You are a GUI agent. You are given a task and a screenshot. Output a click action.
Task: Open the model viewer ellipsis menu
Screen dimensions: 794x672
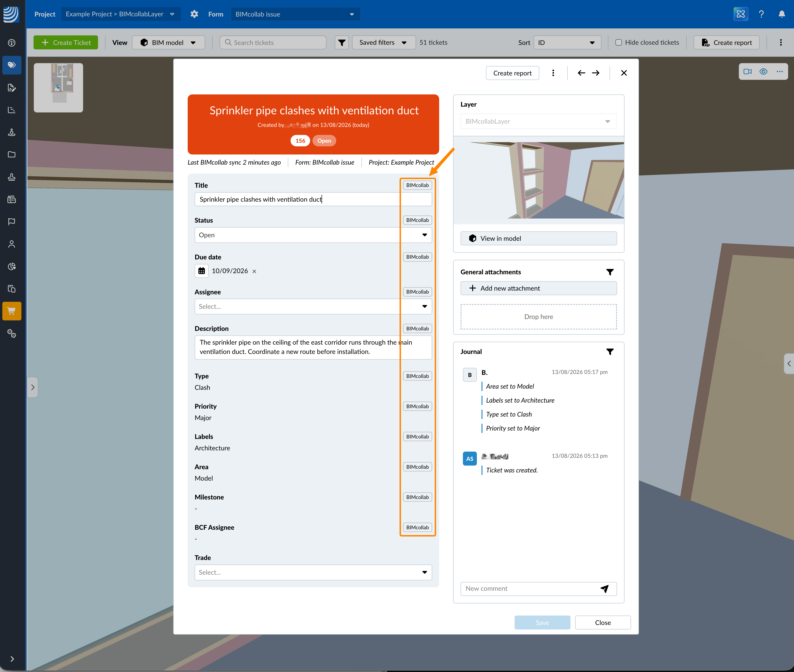click(x=780, y=72)
